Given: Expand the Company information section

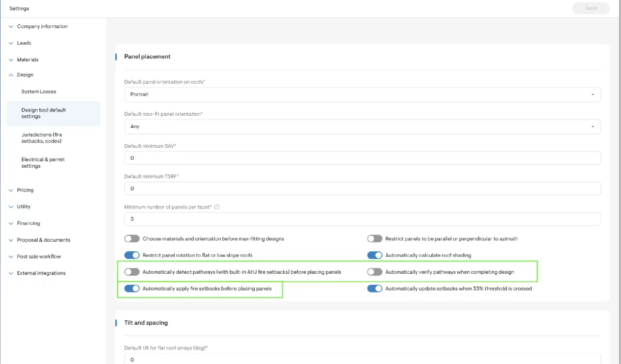Looking at the screenshot, I should [x=42, y=27].
